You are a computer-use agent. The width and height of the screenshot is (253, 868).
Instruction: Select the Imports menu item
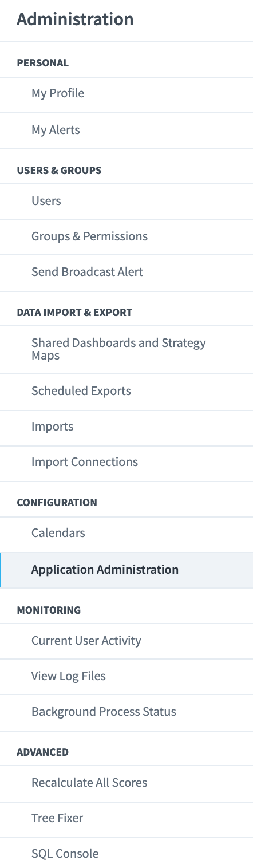(x=126, y=427)
